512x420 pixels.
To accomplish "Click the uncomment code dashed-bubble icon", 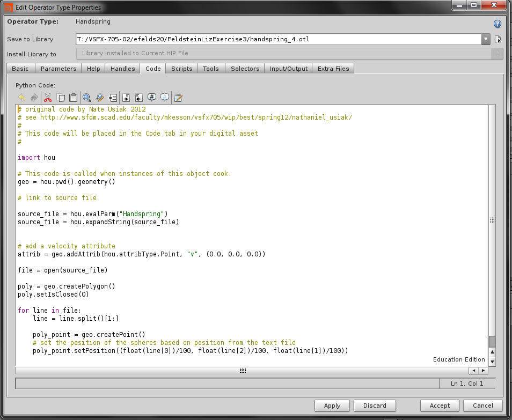I will pos(165,97).
